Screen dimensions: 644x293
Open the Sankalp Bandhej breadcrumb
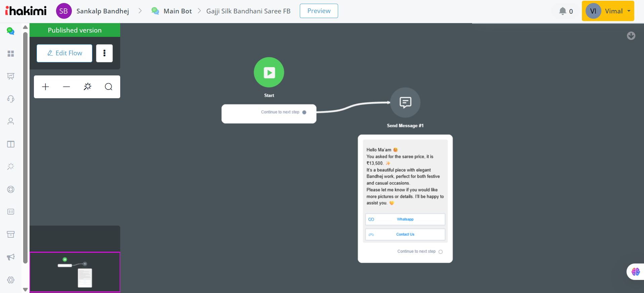(103, 11)
